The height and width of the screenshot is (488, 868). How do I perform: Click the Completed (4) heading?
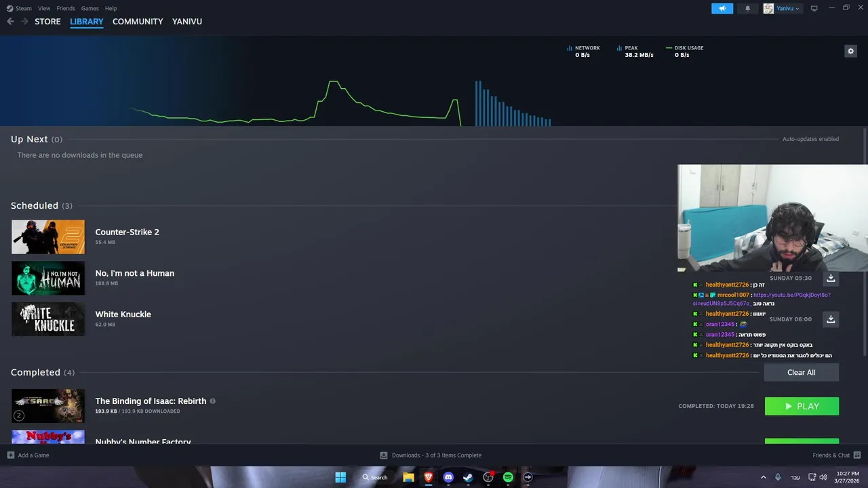point(43,372)
